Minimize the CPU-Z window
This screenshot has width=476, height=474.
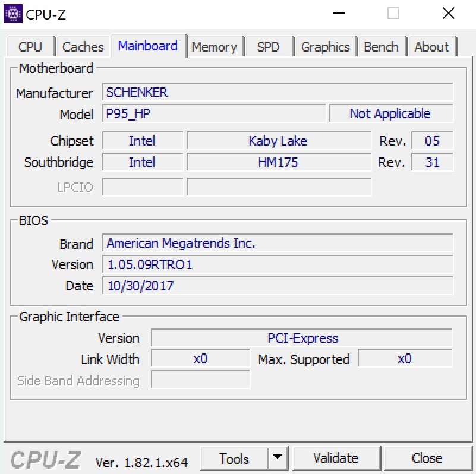click(x=339, y=13)
